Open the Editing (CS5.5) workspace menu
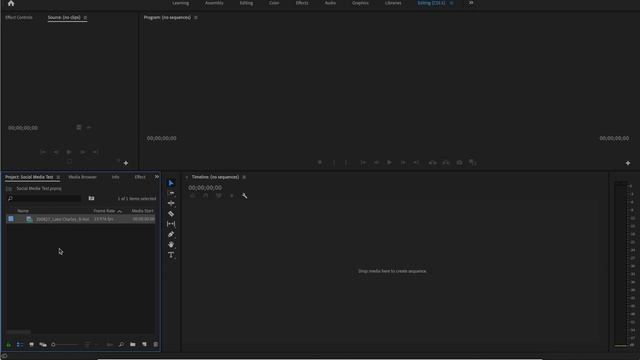The width and height of the screenshot is (640, 360). [x=451, y=3]
